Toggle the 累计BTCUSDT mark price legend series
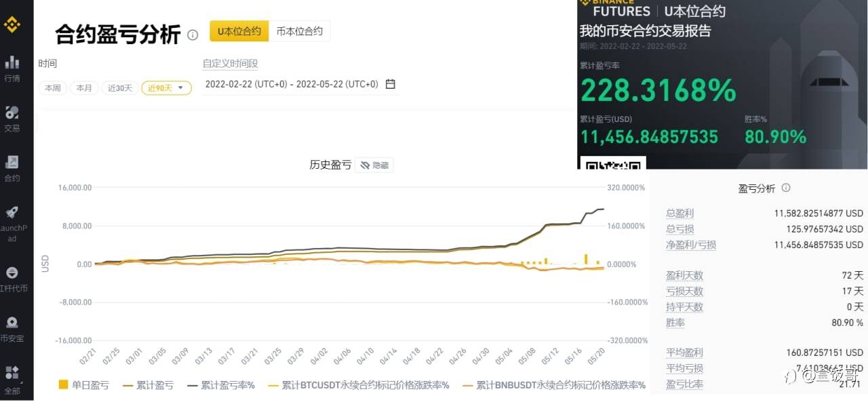This screenshot has width=868, height=402. [359, 385]
